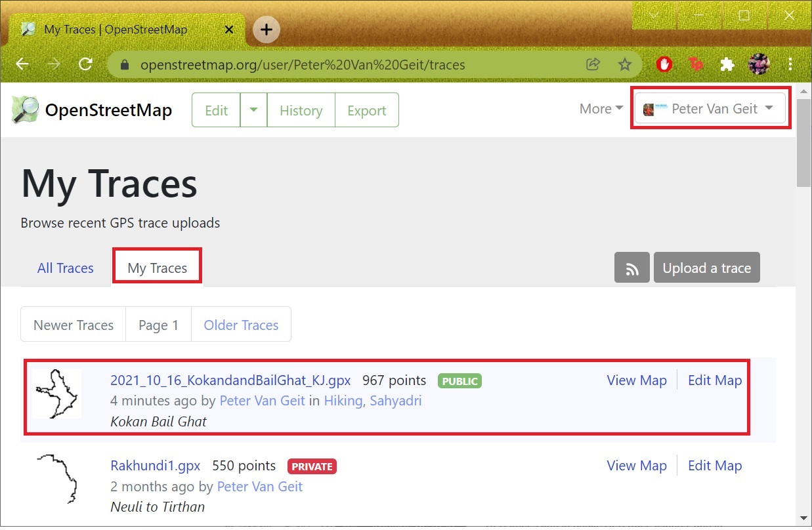Go back with browser back arrow
Screen dimensions: 812x530
tap(22, 64)
